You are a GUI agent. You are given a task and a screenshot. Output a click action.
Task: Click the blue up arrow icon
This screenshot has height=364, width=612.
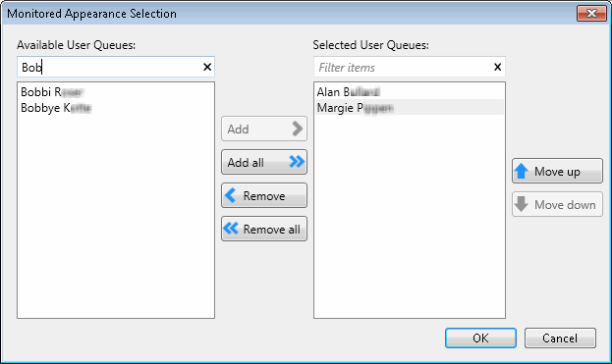(x=521, y=171)
